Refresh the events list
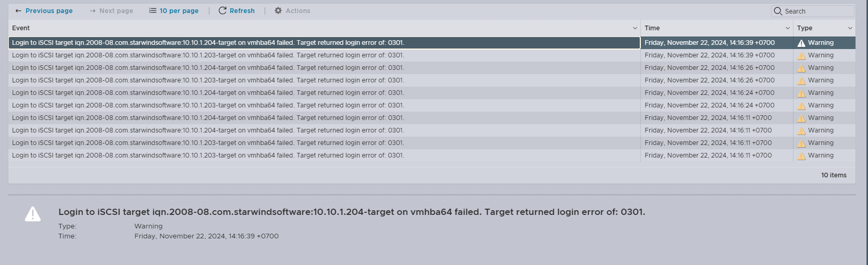868x265 pixels. point(237,10)
